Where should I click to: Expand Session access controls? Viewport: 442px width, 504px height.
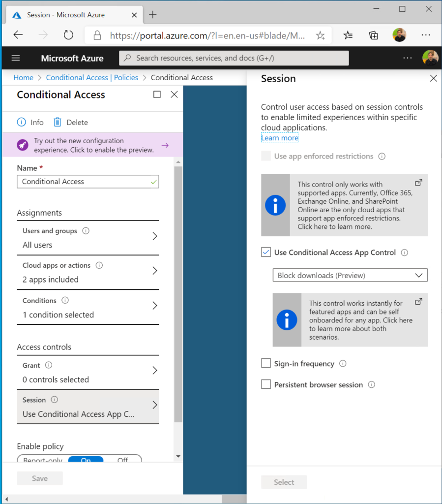coord(88,407)
